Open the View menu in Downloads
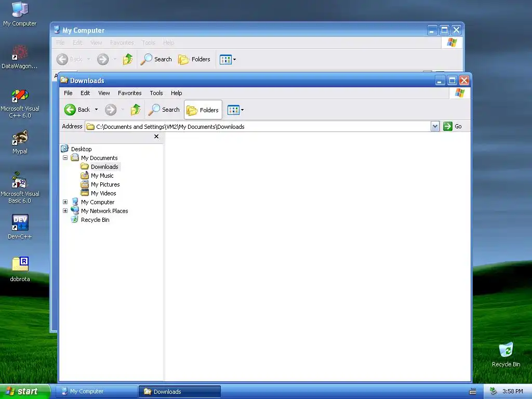532x399 pixels. [x=104, y=93]
